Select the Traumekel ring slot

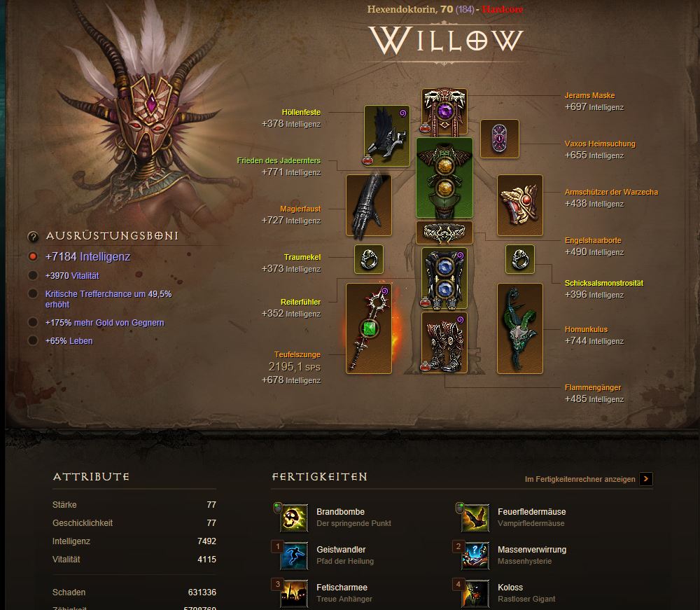click(369, 259)
